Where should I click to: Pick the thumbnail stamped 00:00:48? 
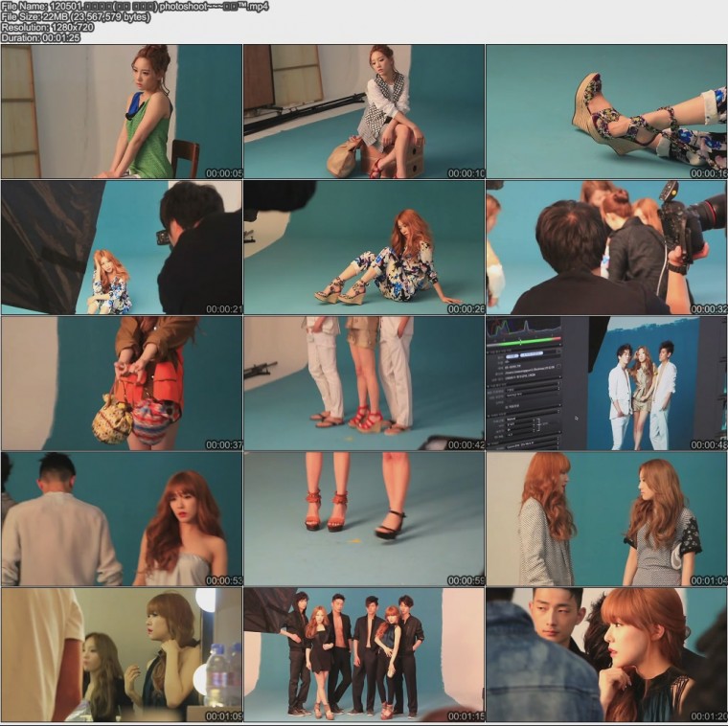click(606, 383)
